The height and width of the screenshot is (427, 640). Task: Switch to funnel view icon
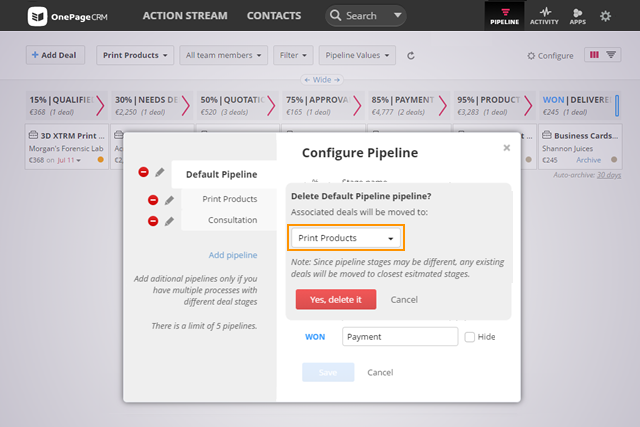(x=611, y=55)
